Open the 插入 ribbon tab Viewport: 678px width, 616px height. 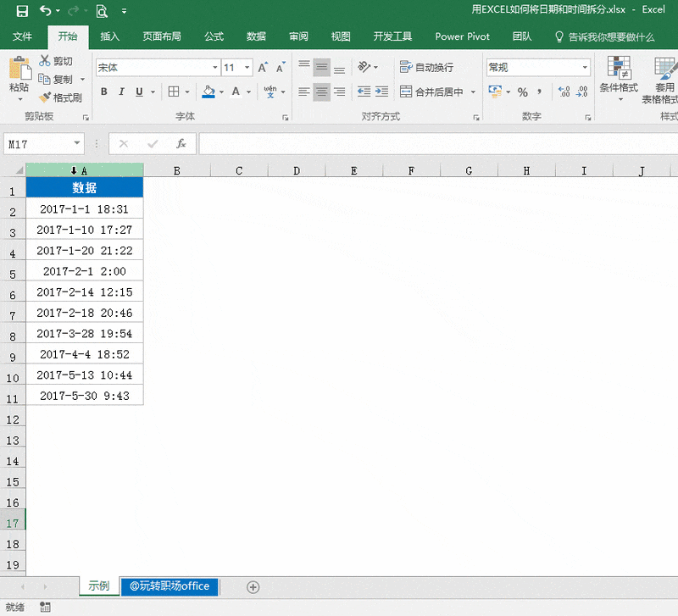point(110,36)
